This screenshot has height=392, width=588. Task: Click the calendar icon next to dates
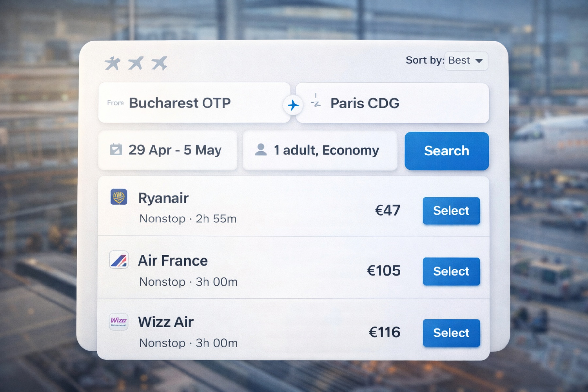pyautogui.click(x=116, y=150)
